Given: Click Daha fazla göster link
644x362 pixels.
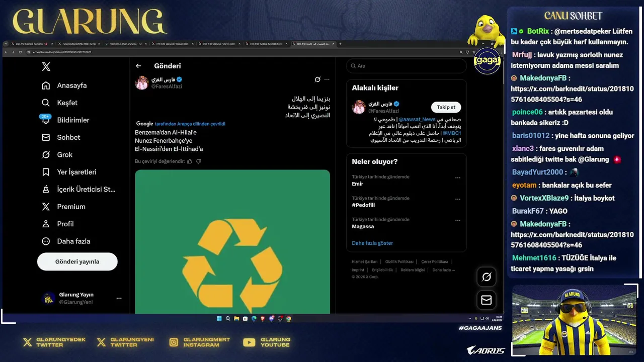Looking at the screenshot, I should 372,243.
